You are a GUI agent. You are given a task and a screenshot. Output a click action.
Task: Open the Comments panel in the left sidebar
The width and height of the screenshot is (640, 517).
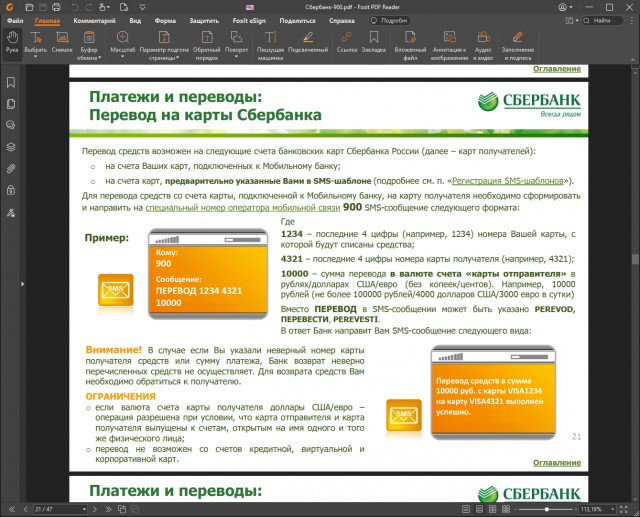(x=11, y=125)
